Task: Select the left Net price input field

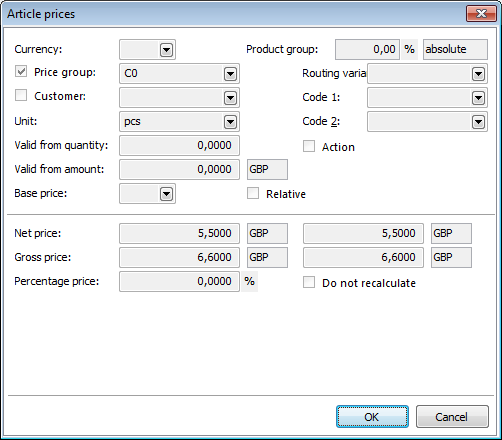Action: pyautogui.click(x=179, y=234)
